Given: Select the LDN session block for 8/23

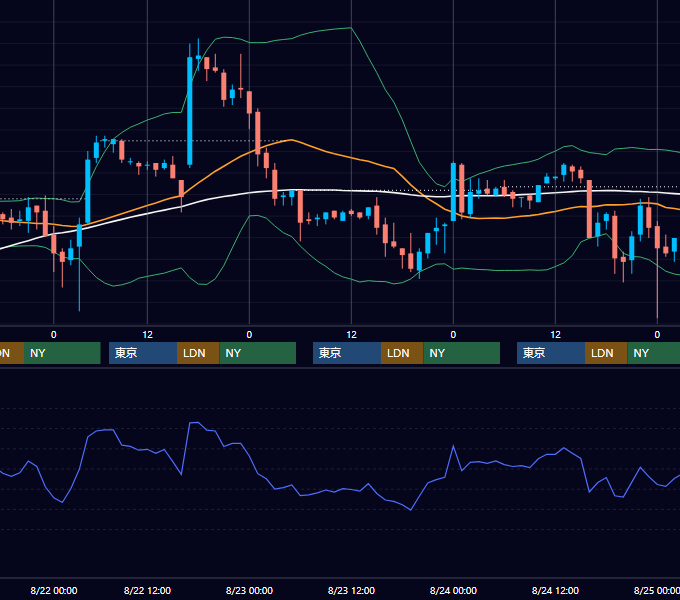Looking at the screenshot, I should coord(402,353).
